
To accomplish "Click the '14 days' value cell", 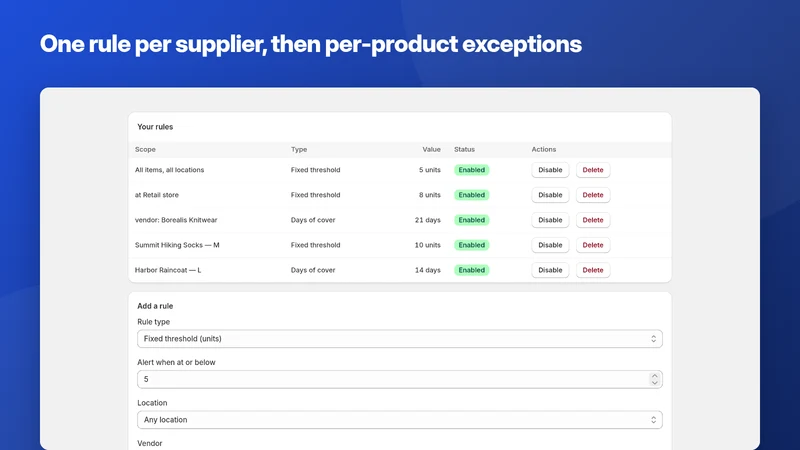I will [428, 270].
